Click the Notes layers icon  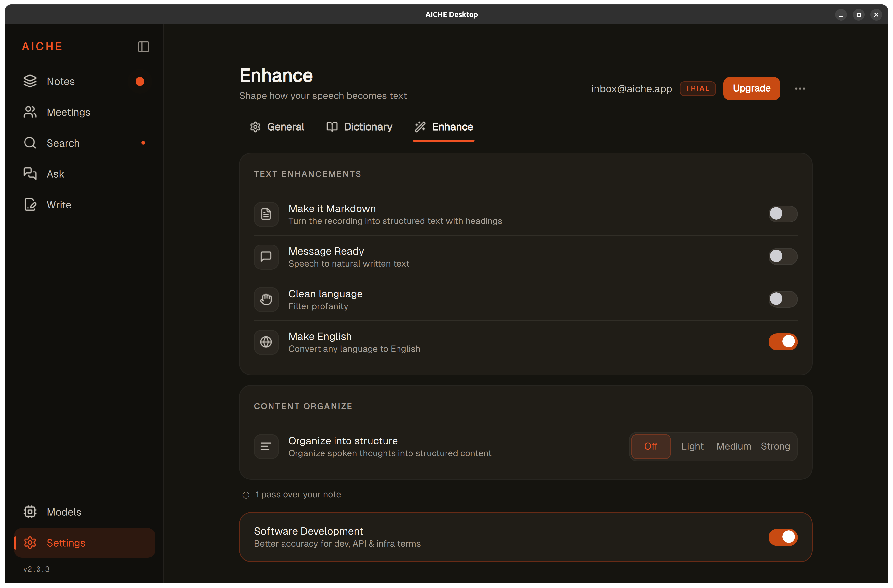[30, 81]
